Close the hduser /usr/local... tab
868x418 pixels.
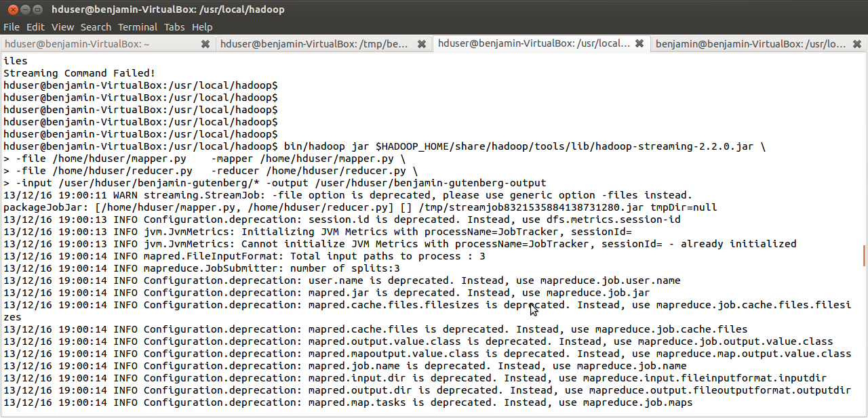tap(639, 44)
